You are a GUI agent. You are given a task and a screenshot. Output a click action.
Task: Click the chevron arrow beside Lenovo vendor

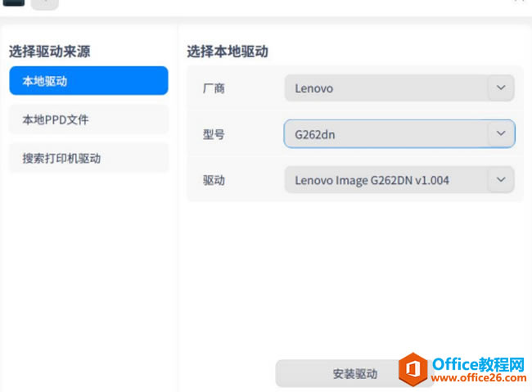[501, 88]
